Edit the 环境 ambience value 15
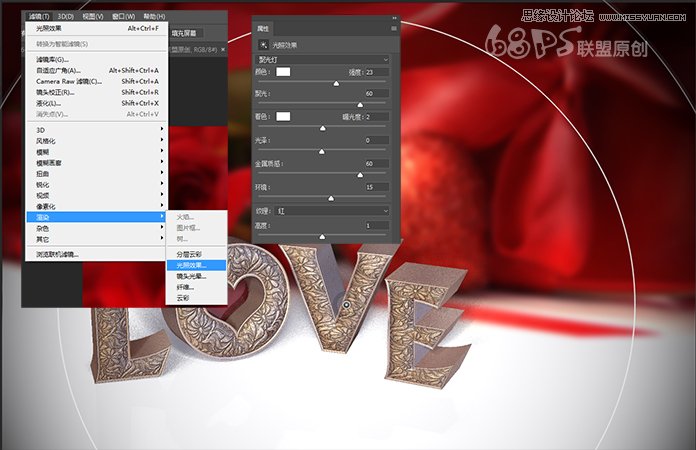696x450 pixels. tap(377, 187)
